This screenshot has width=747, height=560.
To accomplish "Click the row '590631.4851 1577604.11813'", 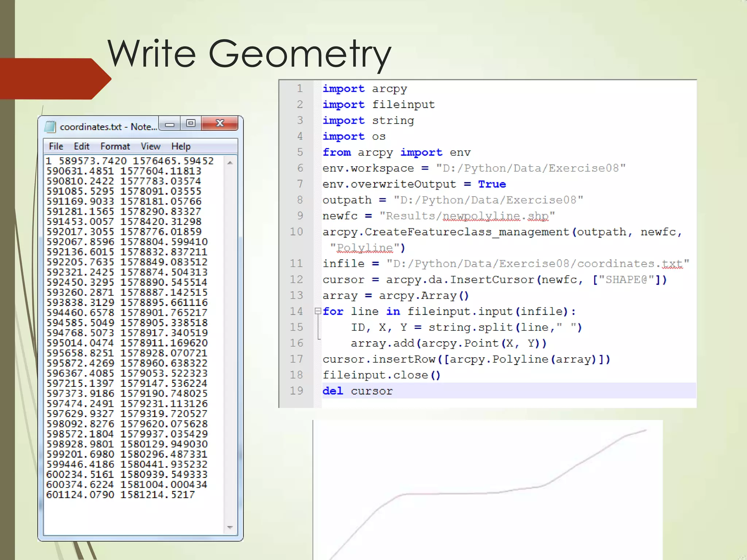I will click(124, 171).
